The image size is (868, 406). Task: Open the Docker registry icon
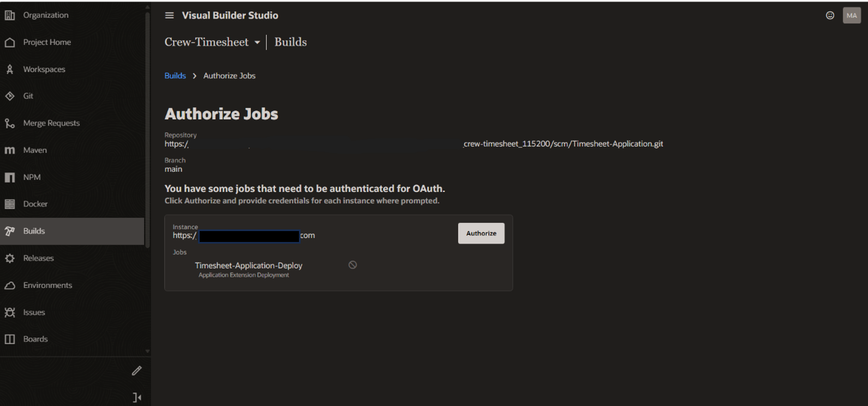click(10, 204)
